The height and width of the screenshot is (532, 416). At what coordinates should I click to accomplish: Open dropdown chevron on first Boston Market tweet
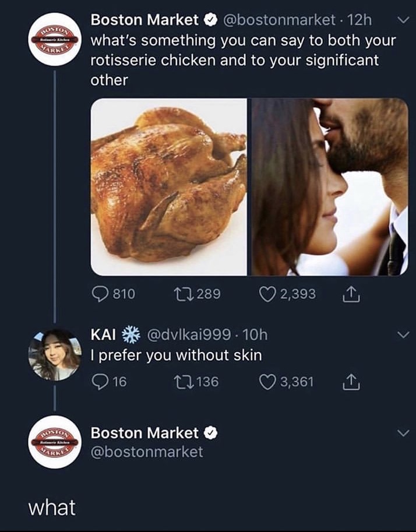click(x=402, y=22)
